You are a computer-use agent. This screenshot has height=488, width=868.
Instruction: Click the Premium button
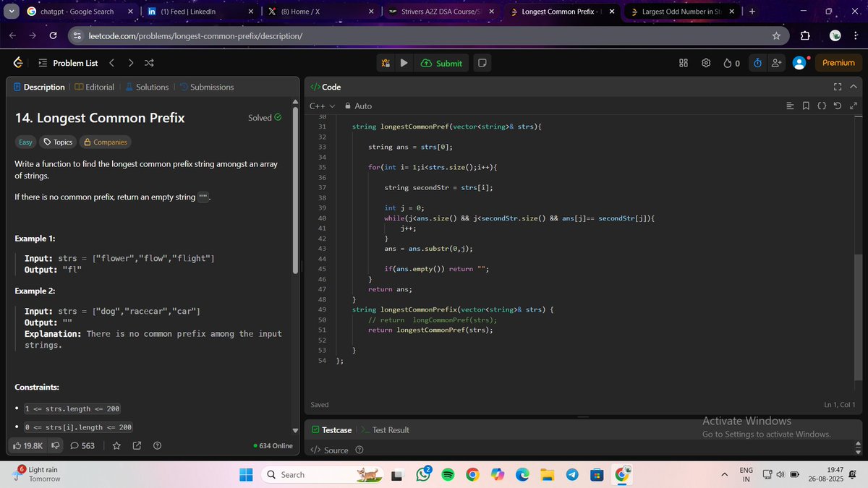tap(838, 63)
